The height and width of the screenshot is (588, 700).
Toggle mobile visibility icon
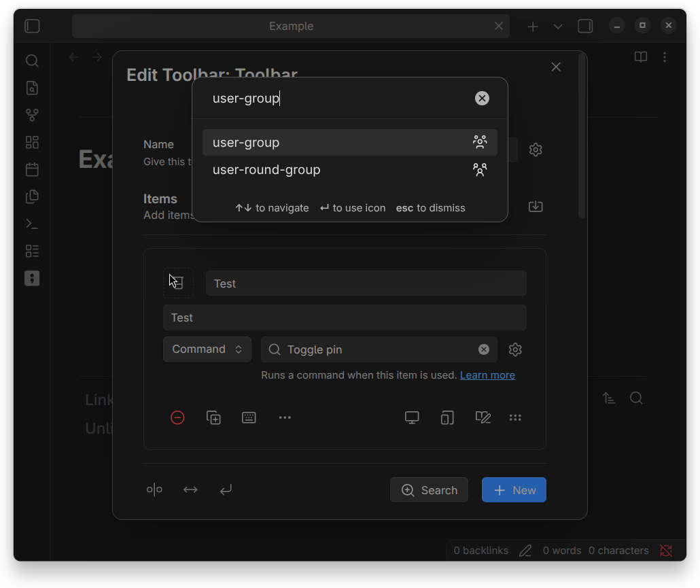click(x=447, y=417)
